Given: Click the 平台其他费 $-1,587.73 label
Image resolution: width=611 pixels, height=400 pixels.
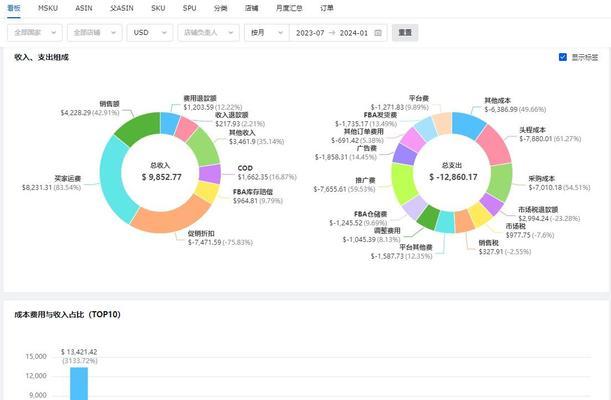Looking at the screenshot, I should click(x=401, y=252).
